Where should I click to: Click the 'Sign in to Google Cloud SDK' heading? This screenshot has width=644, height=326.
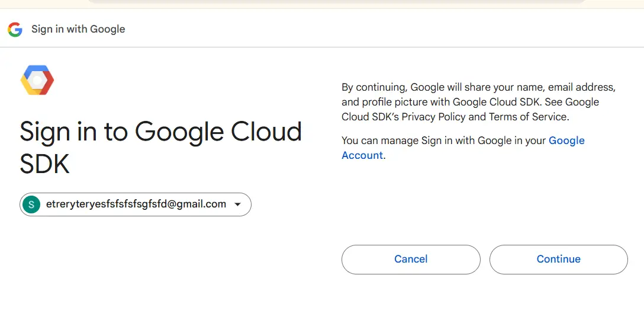coord(160,147)
